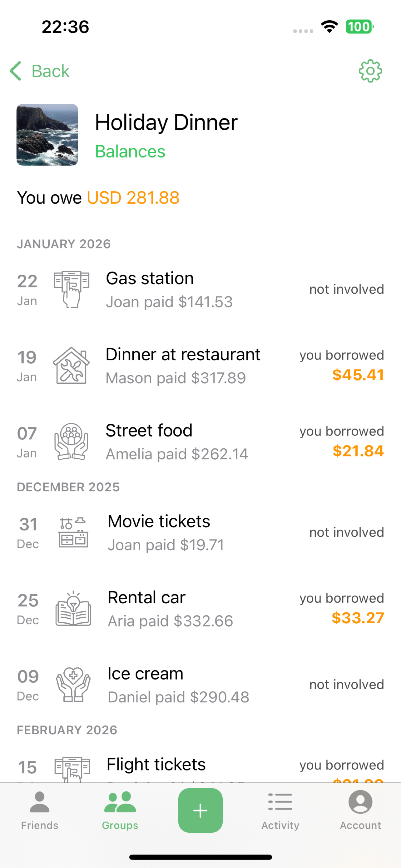
Task: Tap the green plus add-expense button
Action: tap(200, 810)
